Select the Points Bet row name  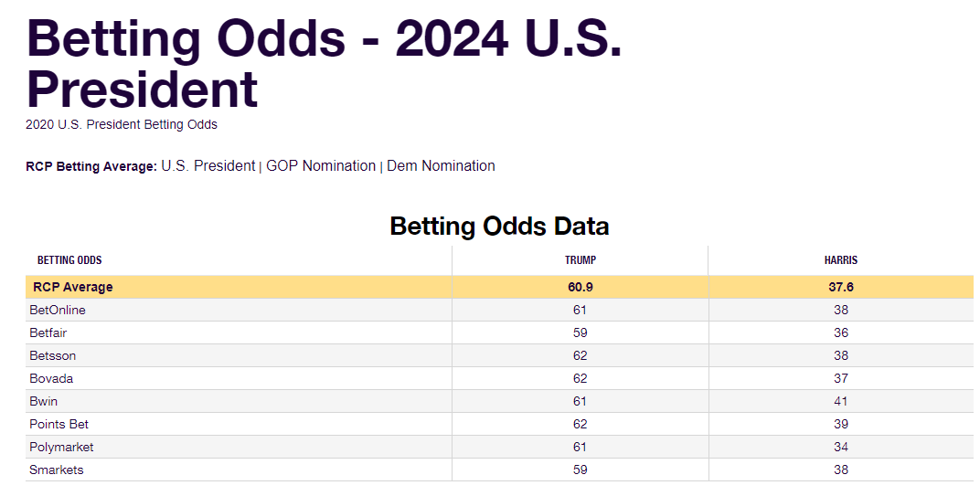tap(59, 424)
